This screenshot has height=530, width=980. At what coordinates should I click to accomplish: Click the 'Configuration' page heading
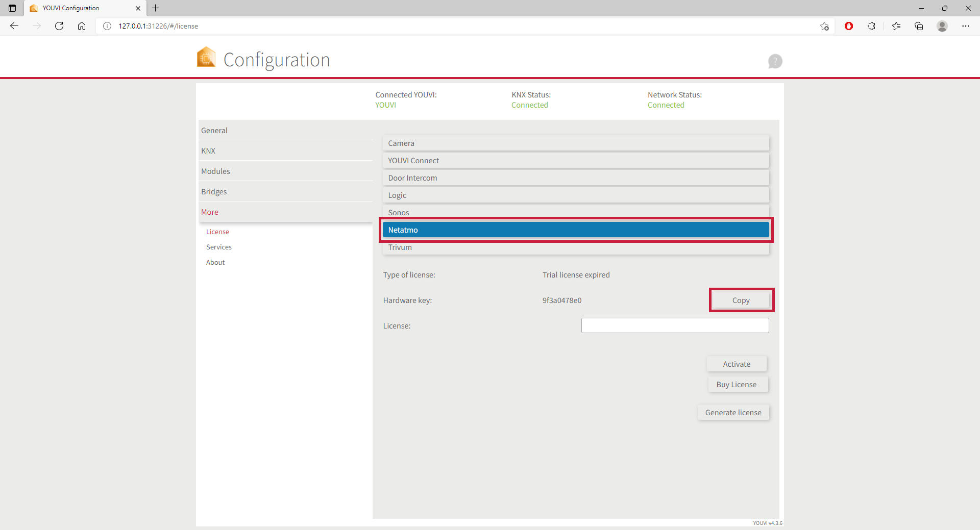[x=277, y=60]
